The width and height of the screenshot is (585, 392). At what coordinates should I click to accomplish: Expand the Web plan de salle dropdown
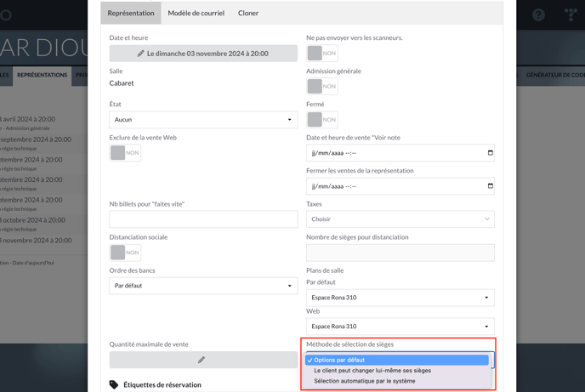[x=400, y=327]
